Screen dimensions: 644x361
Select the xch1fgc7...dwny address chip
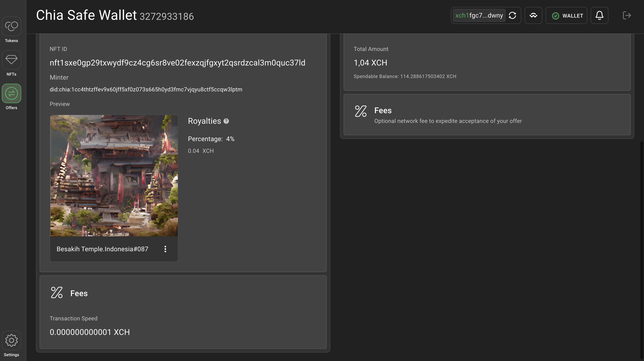(x=479, y=15)
